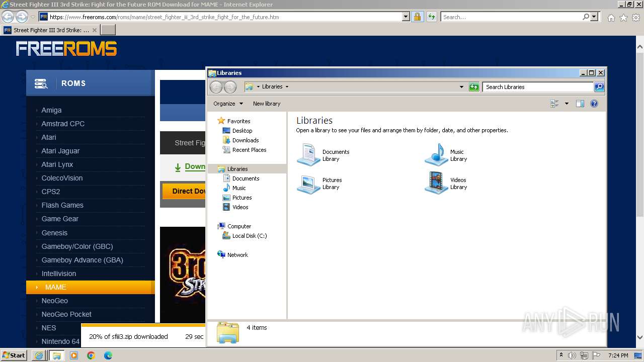Click the taskbar clock 7:24 PM
This screenshot has width=644, height=362.
[x=618, y=355]
